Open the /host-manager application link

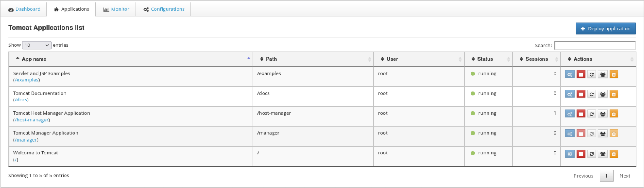click(x=32, y=120)
